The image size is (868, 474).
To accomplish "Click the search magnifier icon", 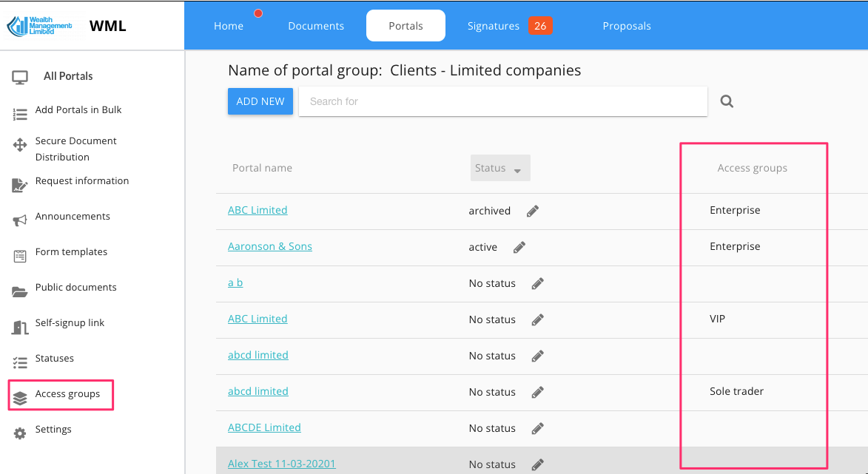I will (727, 101).
